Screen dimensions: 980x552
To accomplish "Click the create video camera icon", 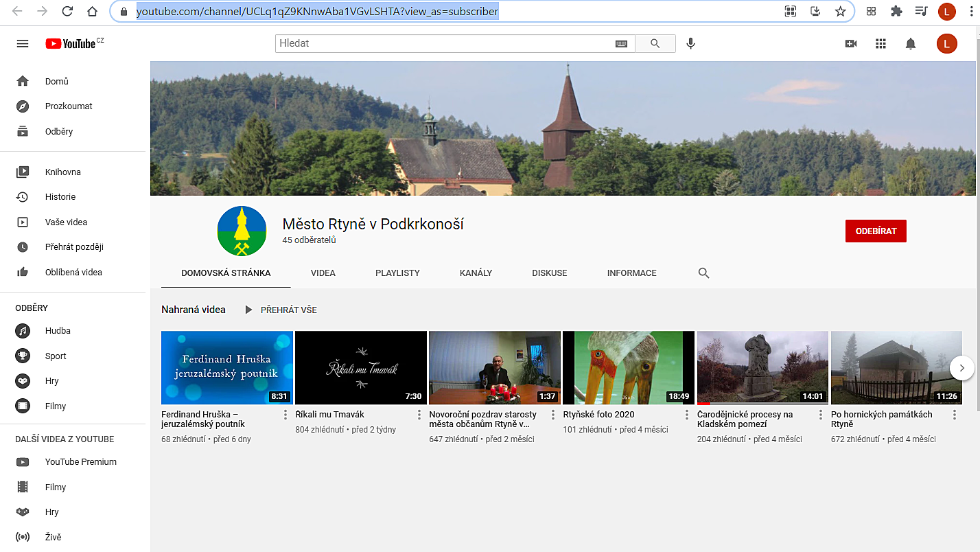I will point(851,44).
